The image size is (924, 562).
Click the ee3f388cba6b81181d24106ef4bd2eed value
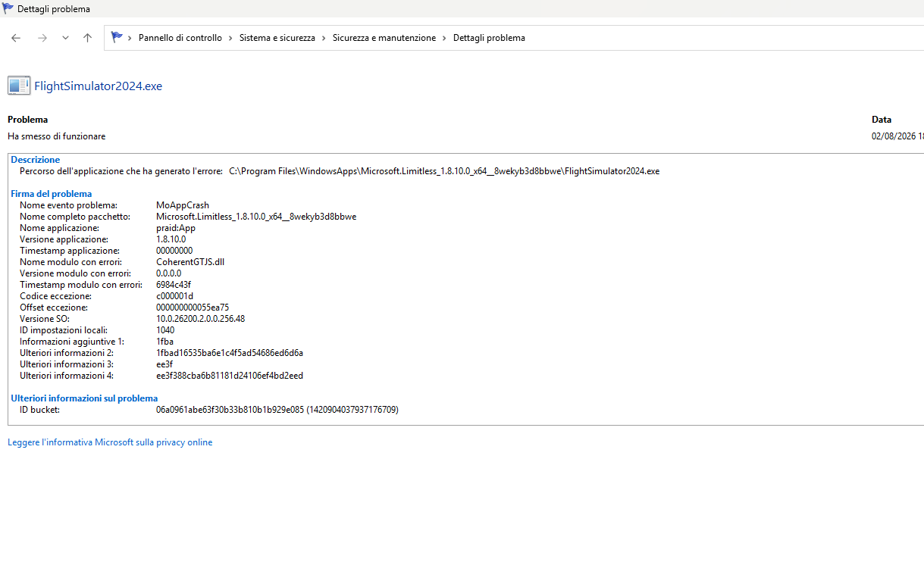click(x=230, y=376)
